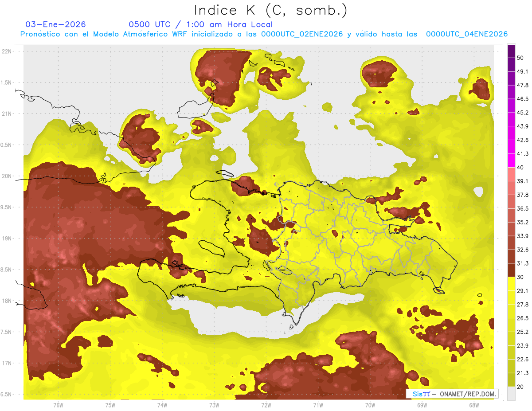
Task: Click the '39.1' value on the color scale
Action: coord(523,181)
